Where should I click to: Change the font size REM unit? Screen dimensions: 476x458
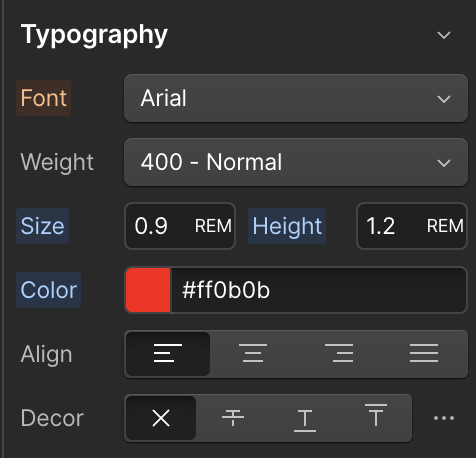[x=213, y=226]
